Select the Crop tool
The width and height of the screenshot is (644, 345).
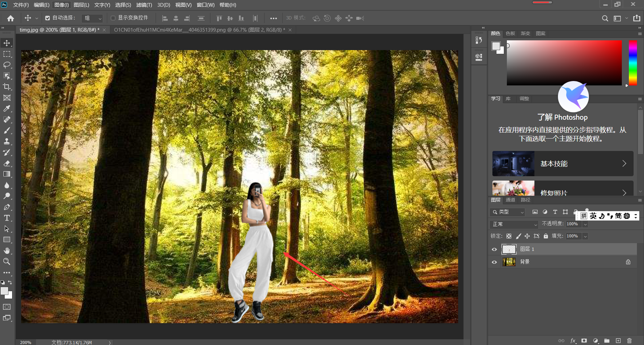(x=7, y=87)
